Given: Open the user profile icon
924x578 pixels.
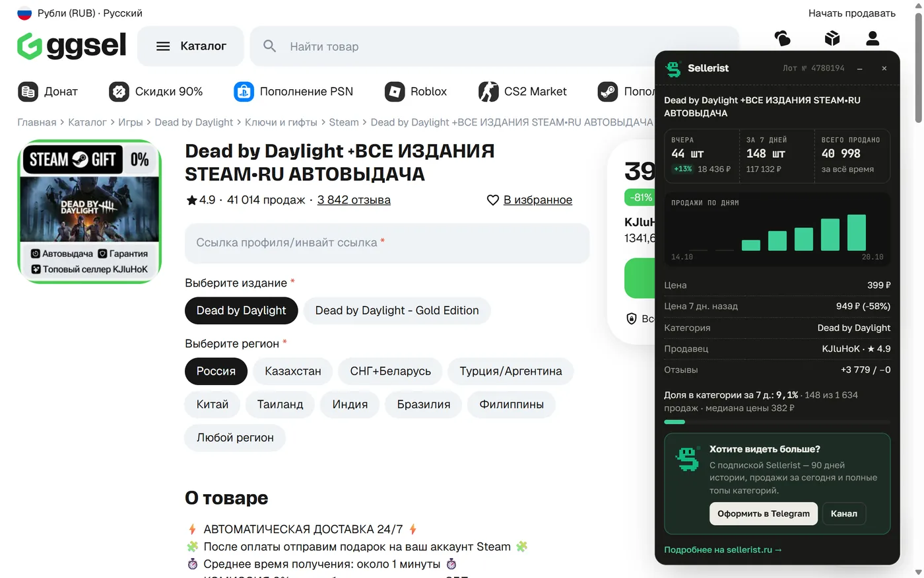Looking at the screenshot, I should pyautogui.click(x=873, y=38).
